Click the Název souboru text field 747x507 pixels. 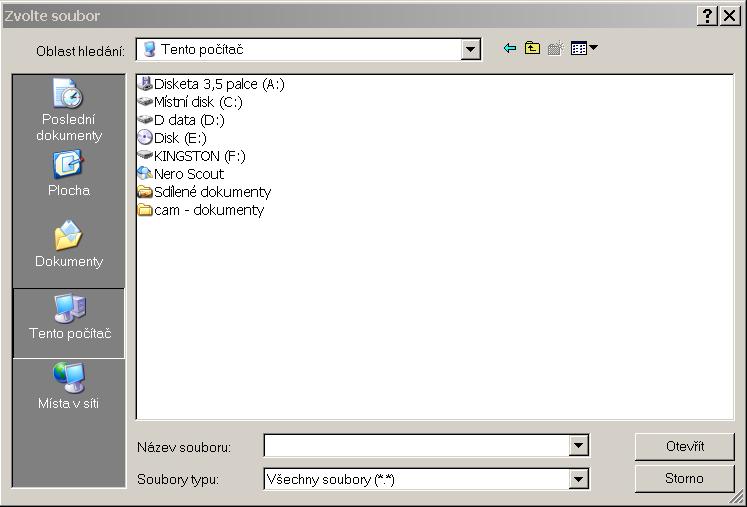tap(415, 446)
